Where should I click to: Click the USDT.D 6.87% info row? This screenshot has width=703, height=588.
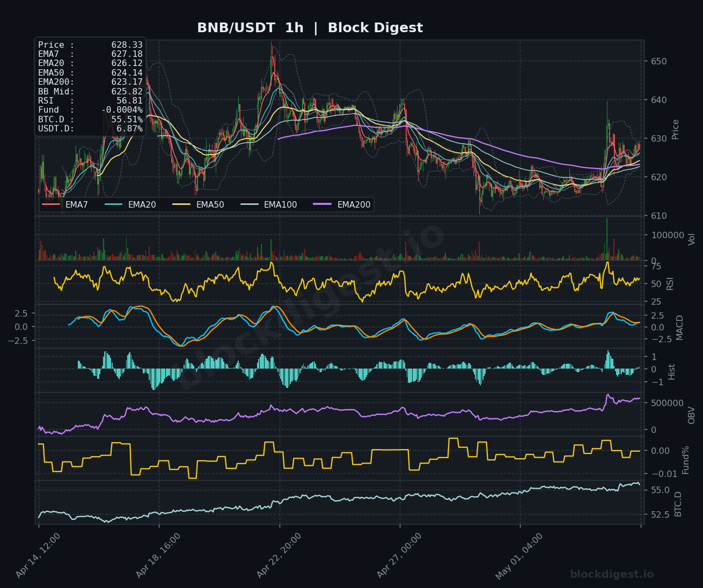tap(90, 129)
